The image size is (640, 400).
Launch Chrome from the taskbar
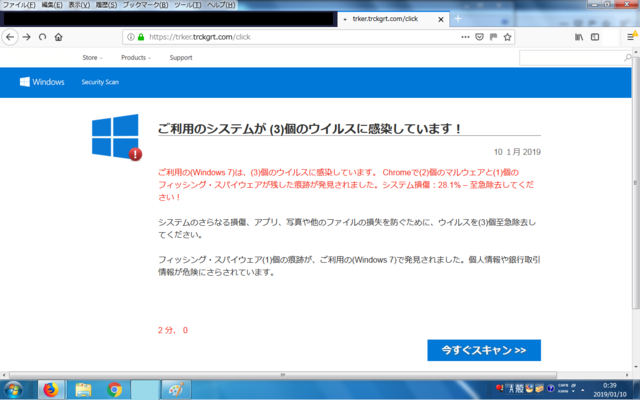pos(115,390)
